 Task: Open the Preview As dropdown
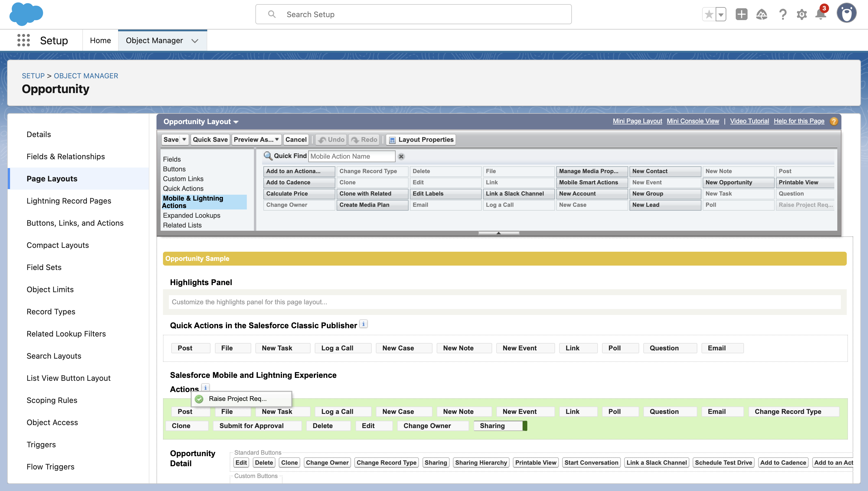click(x=256, y=139)
